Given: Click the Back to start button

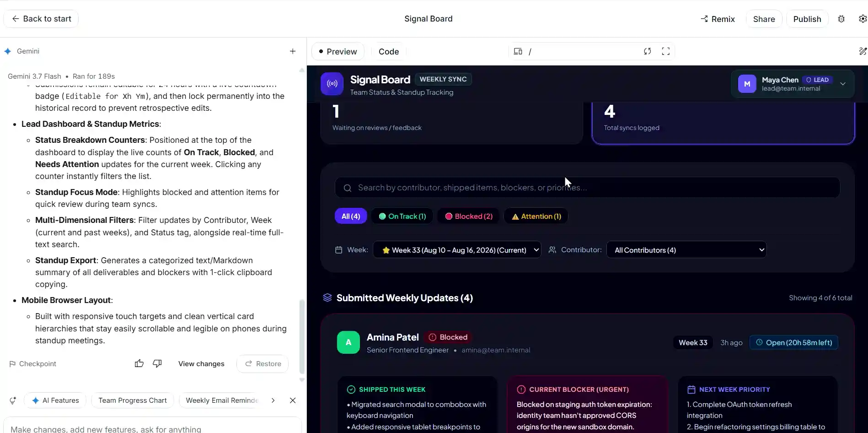Looking at the screenshot, I should (x=41, y=19).
